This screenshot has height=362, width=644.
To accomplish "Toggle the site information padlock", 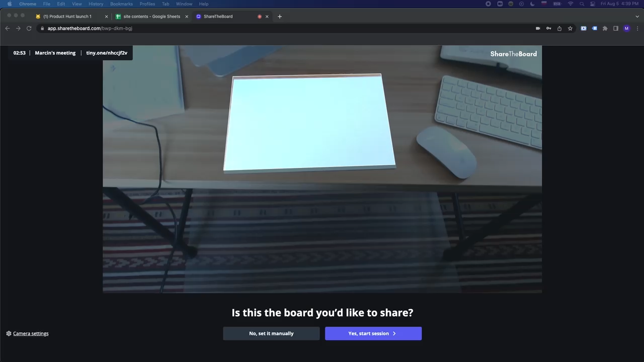I will tap(42, 28).
